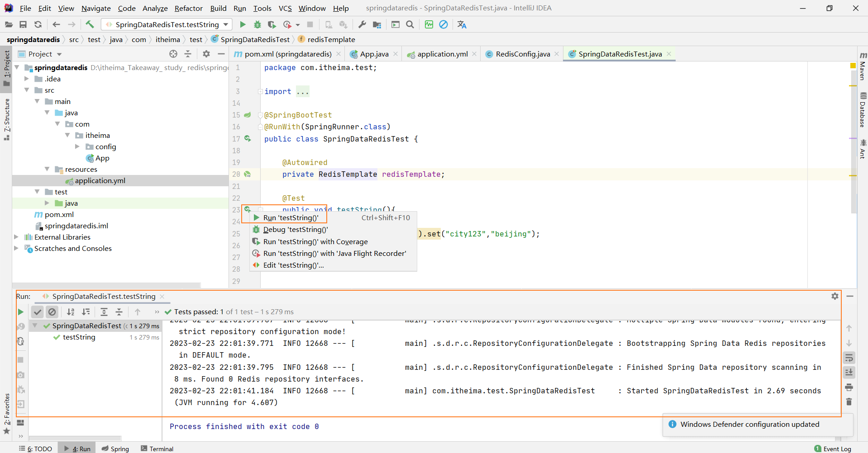868x453 pixels.
Task: Click the Project tree horizontal scrollbar
Action: 106,285
